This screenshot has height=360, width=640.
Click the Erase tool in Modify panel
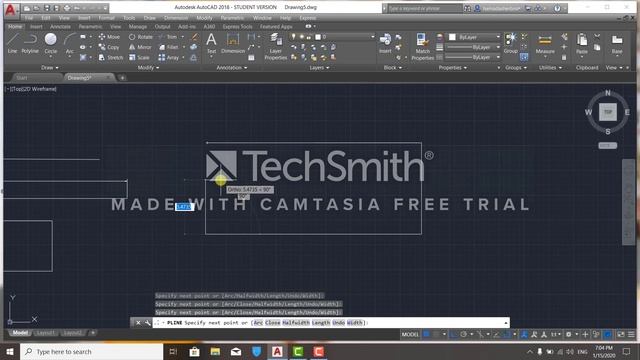click(x=195, y=37)
